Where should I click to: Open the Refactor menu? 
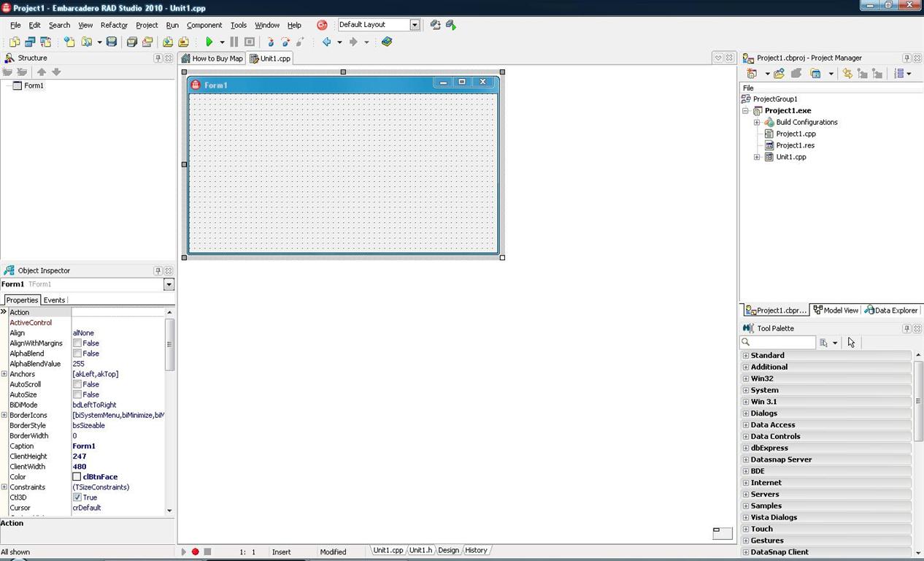[114, 25]
